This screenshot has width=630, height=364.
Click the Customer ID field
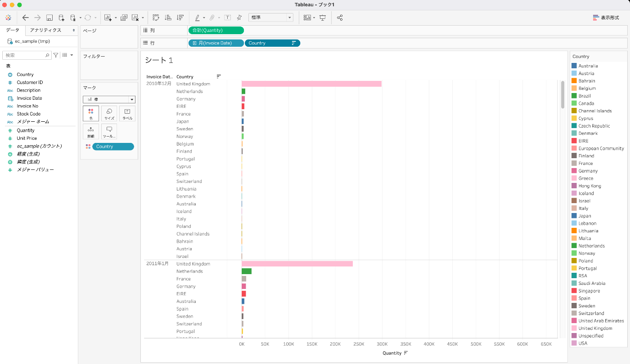coord(30,82)
